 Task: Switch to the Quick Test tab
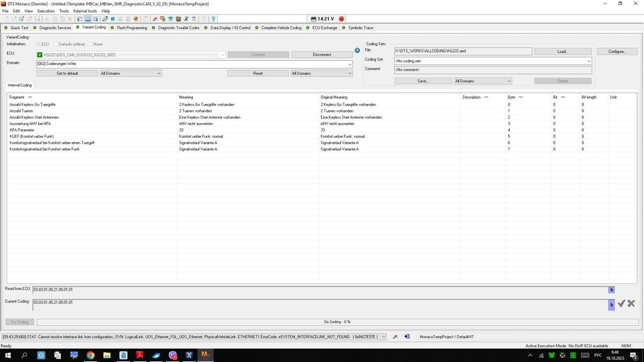click(x=16, y=28)
